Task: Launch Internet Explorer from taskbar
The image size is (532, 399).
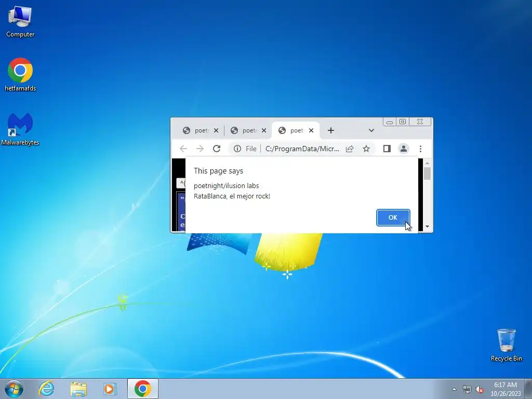Action: [x=46, y=389]
